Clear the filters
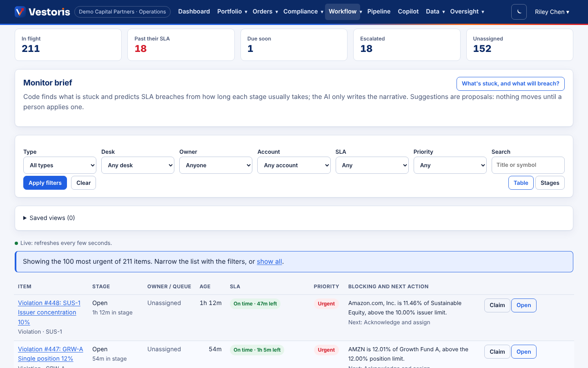588x368 pixels. [x=84, y=183]
